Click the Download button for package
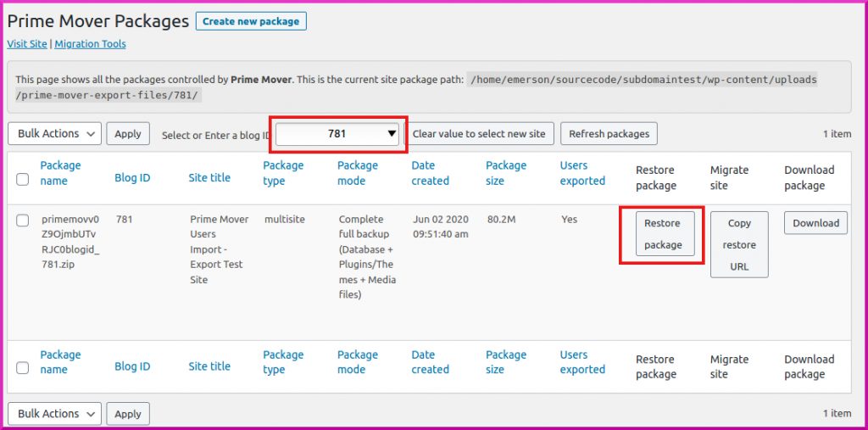 [x=815, y=223]
